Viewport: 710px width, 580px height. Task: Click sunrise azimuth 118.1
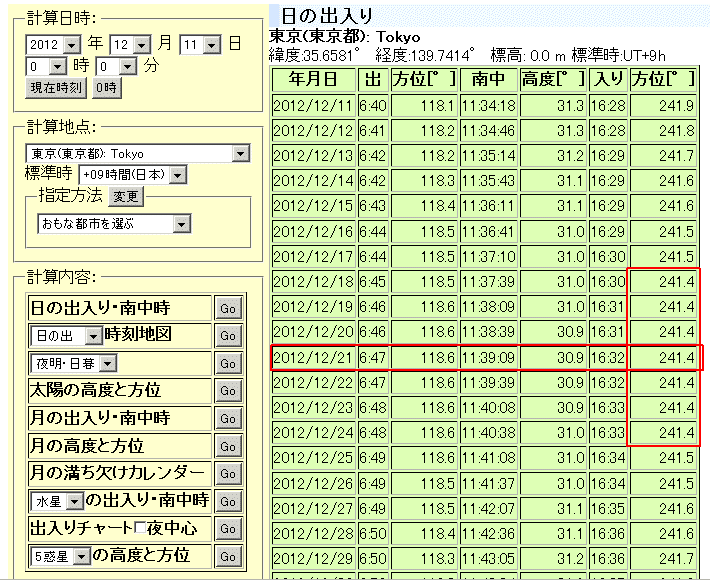pos(423,106)
